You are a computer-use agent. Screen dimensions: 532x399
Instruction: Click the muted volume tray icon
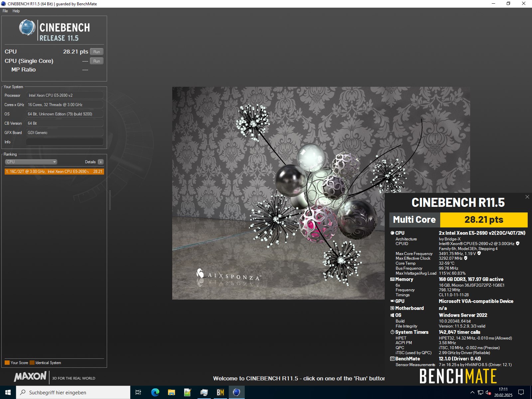[x=488, y=393]
